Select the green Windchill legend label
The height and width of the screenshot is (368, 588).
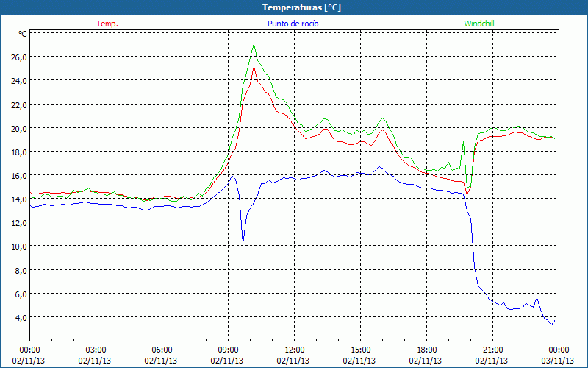pyautogui.click(x=479, y=24)
